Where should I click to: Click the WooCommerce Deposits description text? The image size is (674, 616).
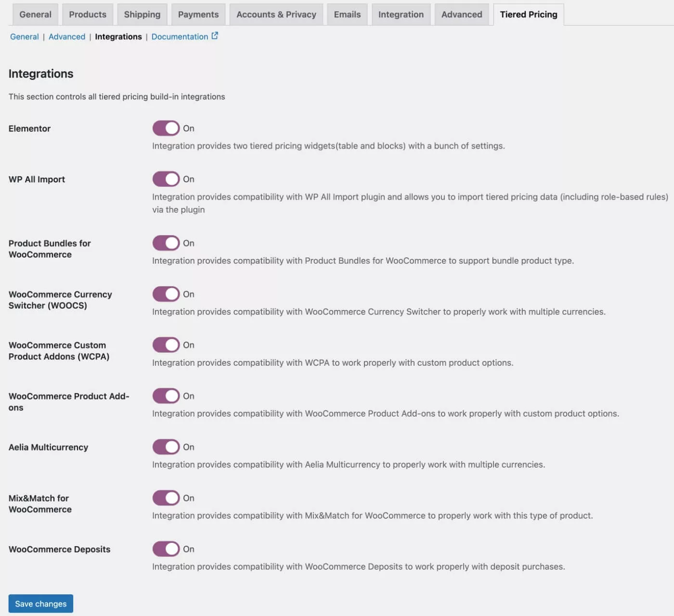[359, 566]
